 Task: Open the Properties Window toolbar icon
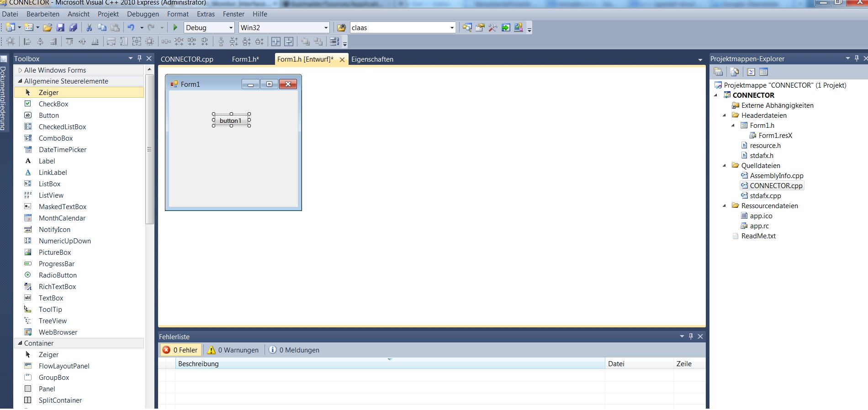point(480,27)
